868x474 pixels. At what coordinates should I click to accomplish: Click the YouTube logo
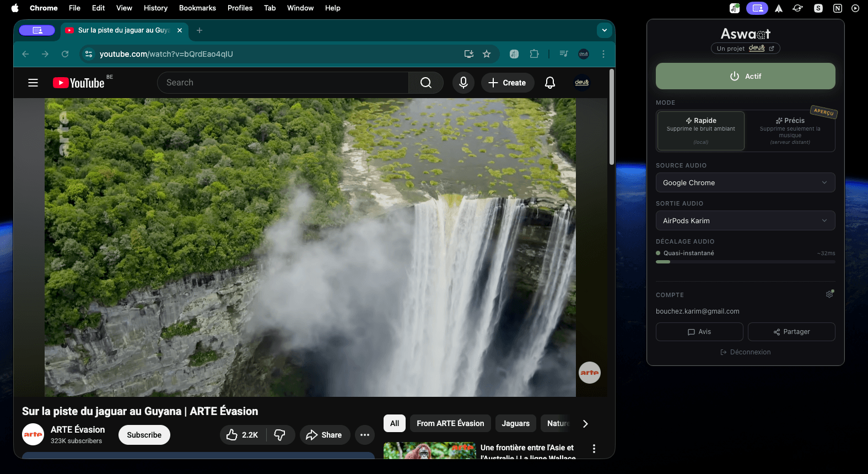tap(79, 83)
